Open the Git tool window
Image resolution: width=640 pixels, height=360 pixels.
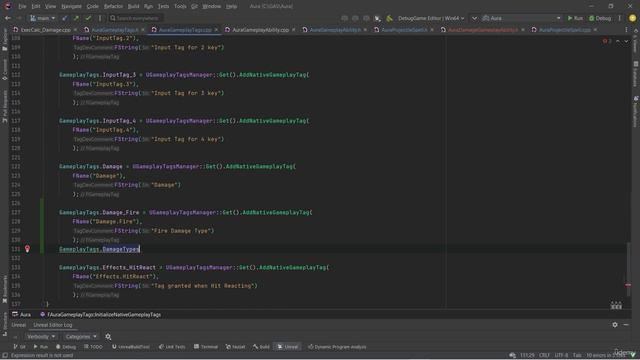pyautogui.click(x=19, y=347)
